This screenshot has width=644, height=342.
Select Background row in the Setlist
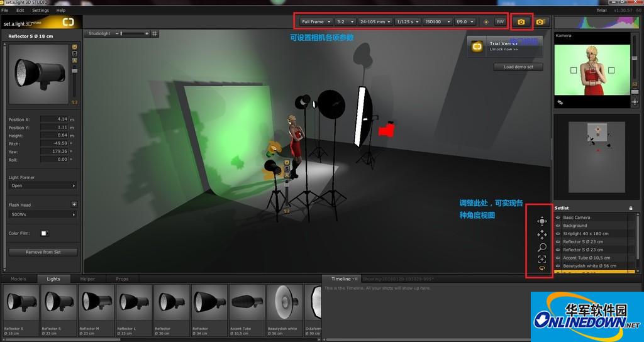click(x=595, y=226)
